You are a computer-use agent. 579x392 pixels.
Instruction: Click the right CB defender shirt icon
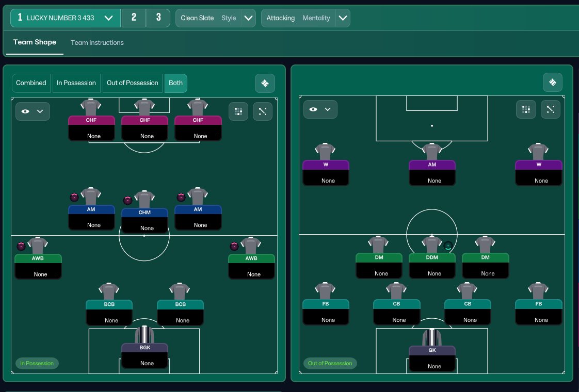click(467, 291)
